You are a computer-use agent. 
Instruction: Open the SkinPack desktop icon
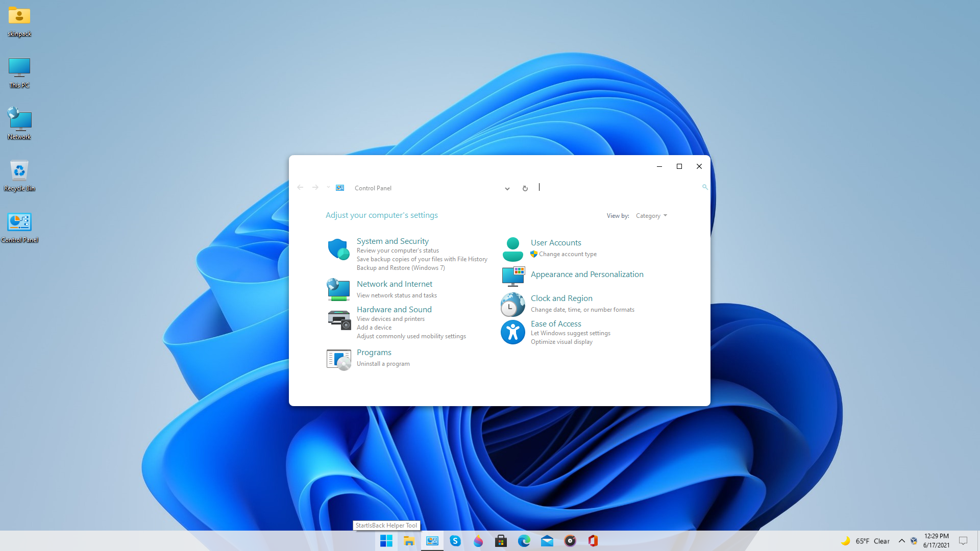pyautogui.click(x=19, y=15)
